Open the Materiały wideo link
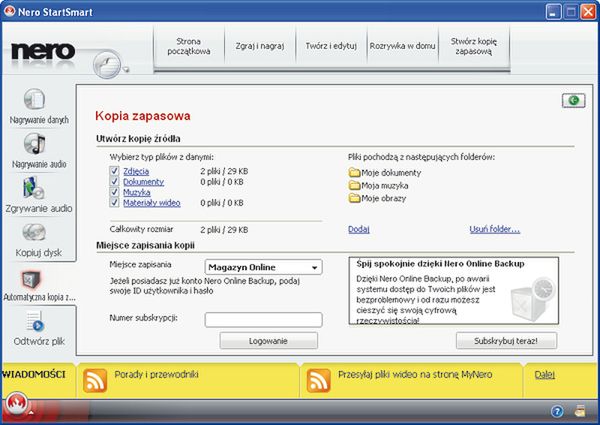 coord(152,203)
